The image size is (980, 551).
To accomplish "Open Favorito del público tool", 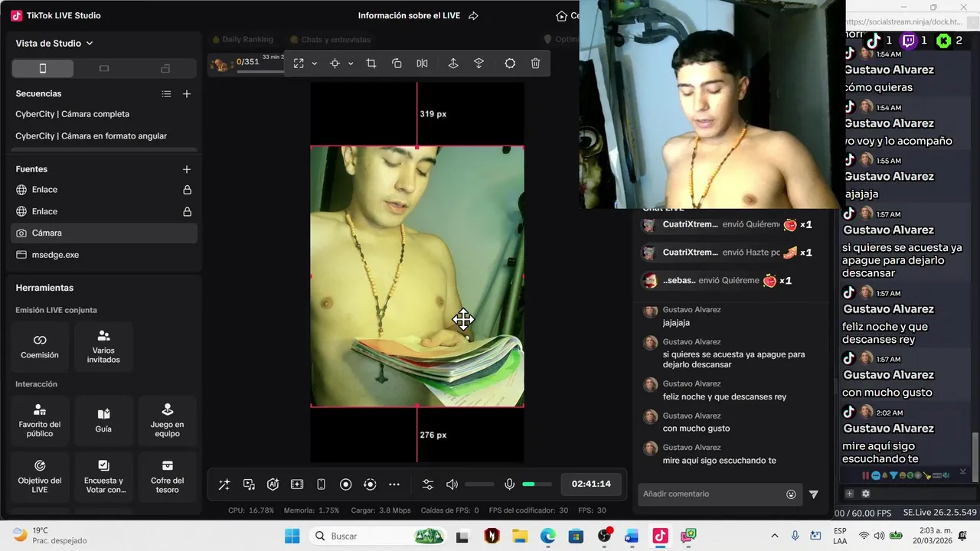I will 40,421.
